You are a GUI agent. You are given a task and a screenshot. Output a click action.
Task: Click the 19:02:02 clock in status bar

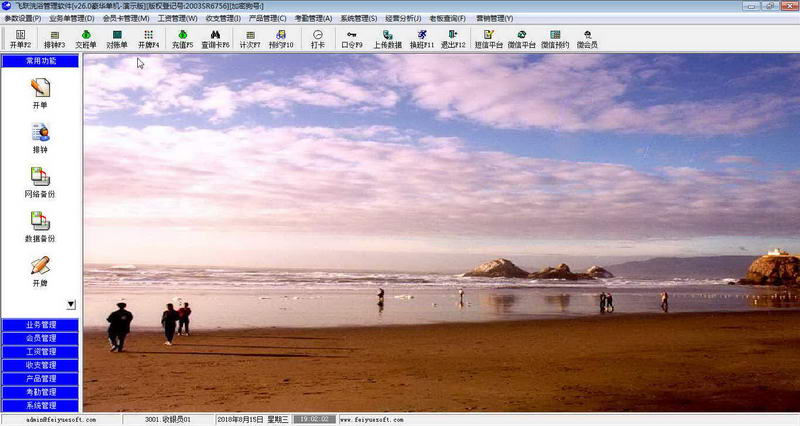click(314, 419)
